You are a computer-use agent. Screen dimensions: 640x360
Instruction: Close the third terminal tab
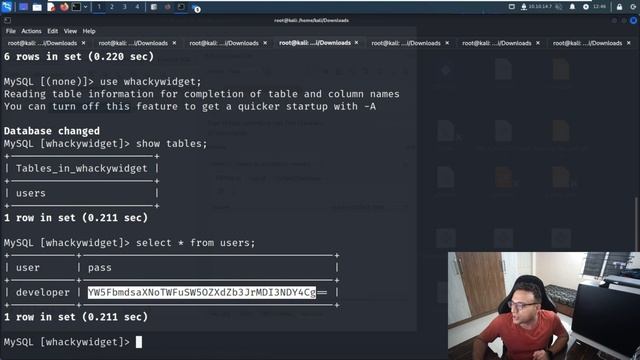(265, 43)
